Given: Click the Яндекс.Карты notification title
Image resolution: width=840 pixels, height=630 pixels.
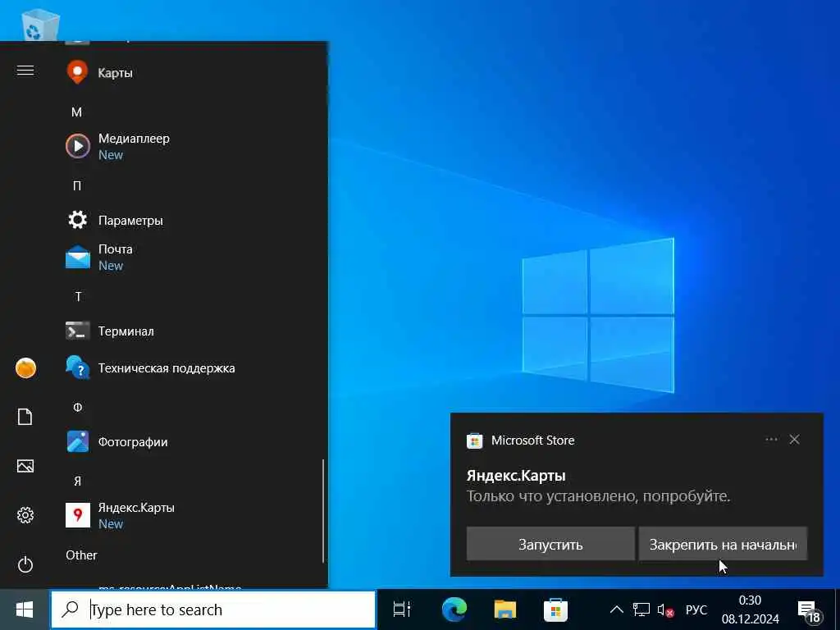Looking at the screenshot, I should tap(516, 476).
